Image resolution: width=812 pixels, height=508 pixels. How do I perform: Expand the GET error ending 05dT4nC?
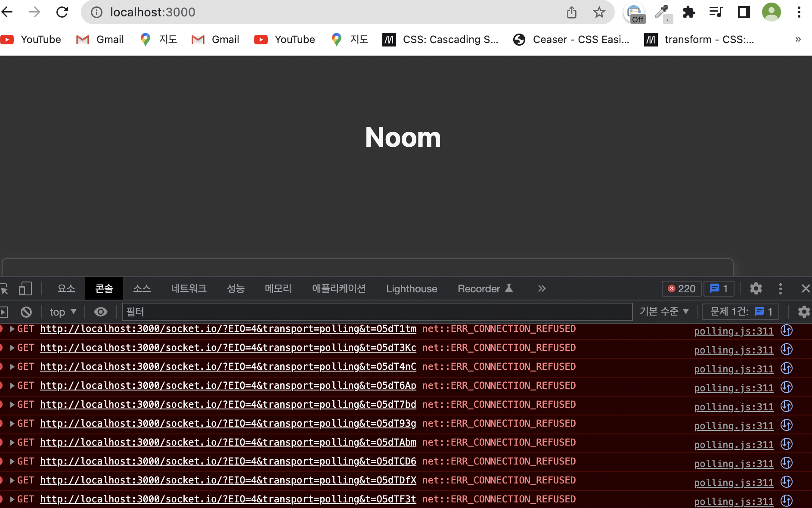click(x=12, y=367)
